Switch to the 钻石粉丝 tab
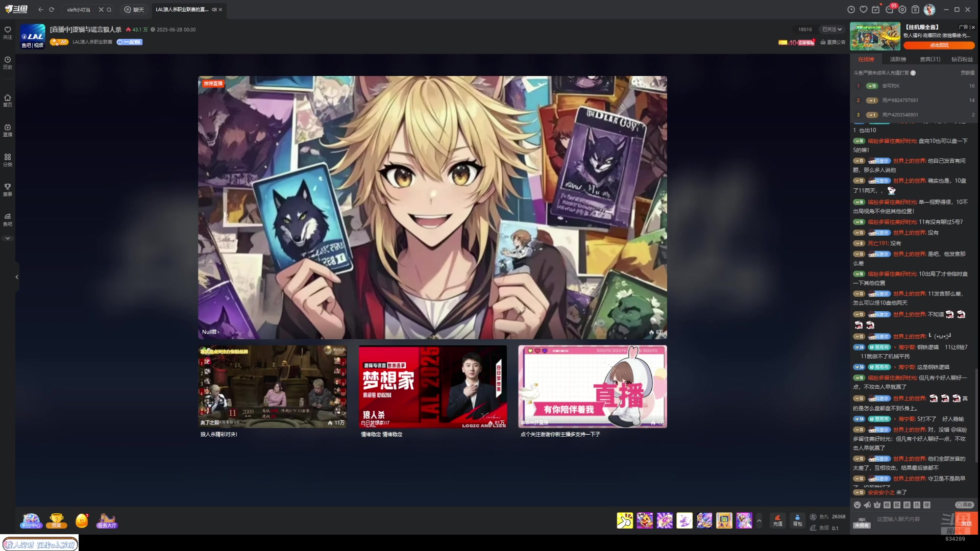This screenshot has width=980, height=551. click(962, 59)
